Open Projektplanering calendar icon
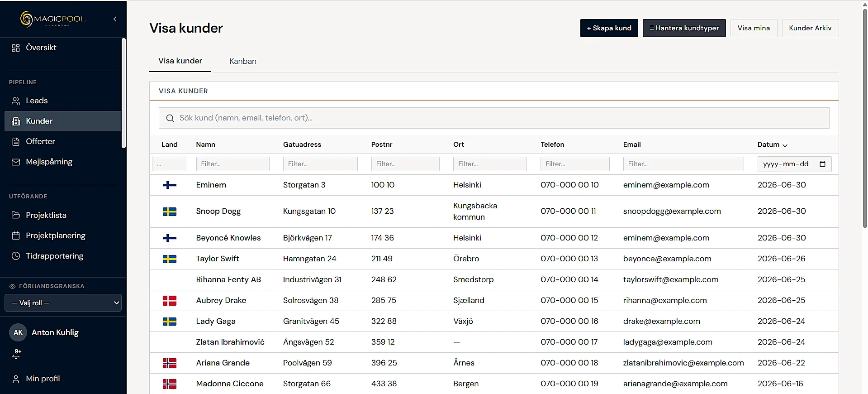868x394 pixels. pos(16,235)
